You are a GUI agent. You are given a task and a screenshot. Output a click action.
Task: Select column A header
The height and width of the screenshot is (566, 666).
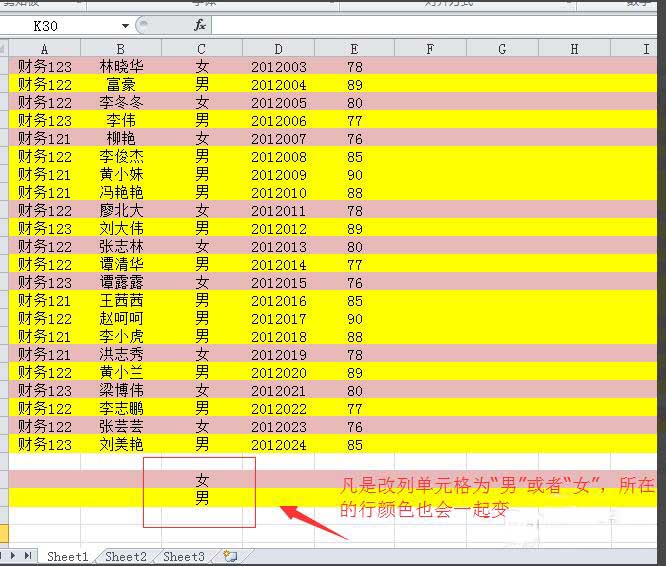click(x=45, y=48)
